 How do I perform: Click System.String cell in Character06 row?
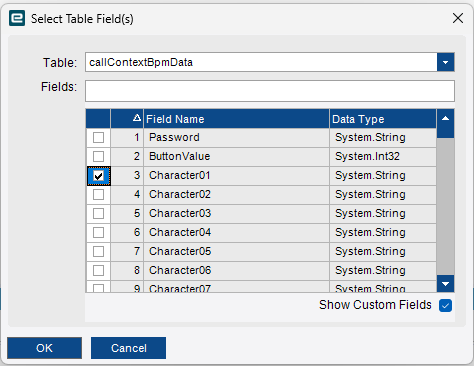(x=383, y=270)
